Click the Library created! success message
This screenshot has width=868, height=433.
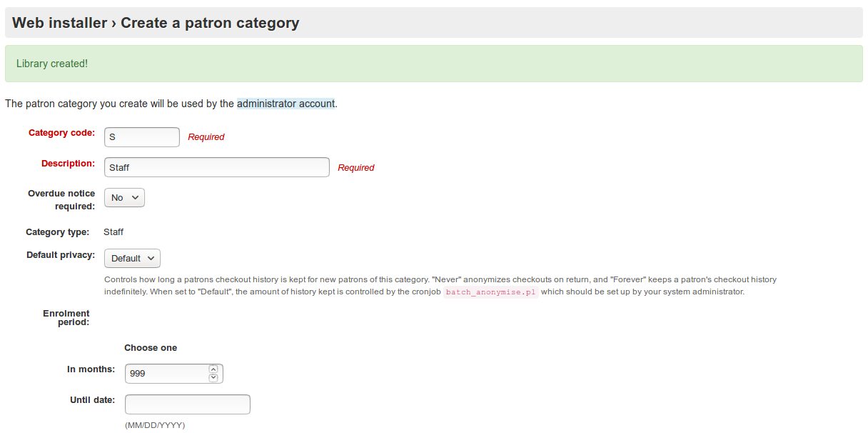click(x=52, y=64)
